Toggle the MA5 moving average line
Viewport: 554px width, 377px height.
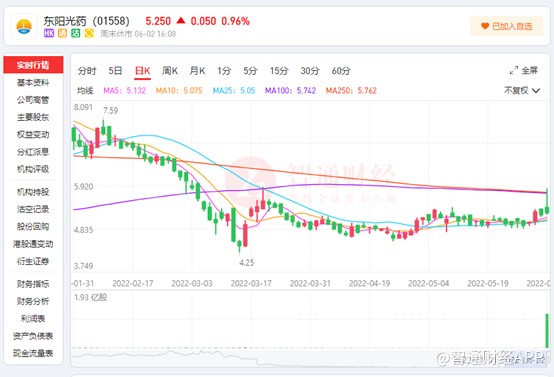[x=124, y=90]
